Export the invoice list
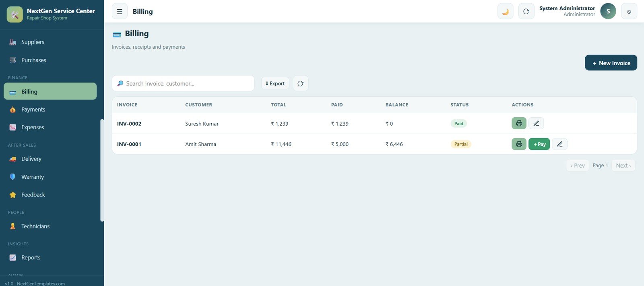This screenshot has width=644, height=286. pos(275,83)
